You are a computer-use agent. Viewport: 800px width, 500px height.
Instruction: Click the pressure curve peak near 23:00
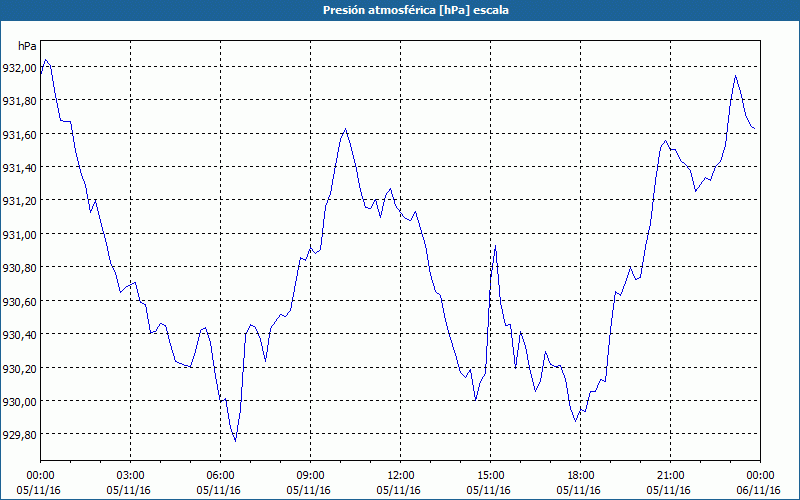pyautogui.click(x=735, y=76)
